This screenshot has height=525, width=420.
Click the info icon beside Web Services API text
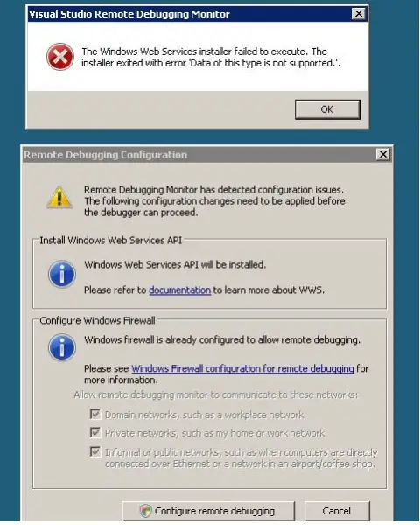(x=62, y=274)
